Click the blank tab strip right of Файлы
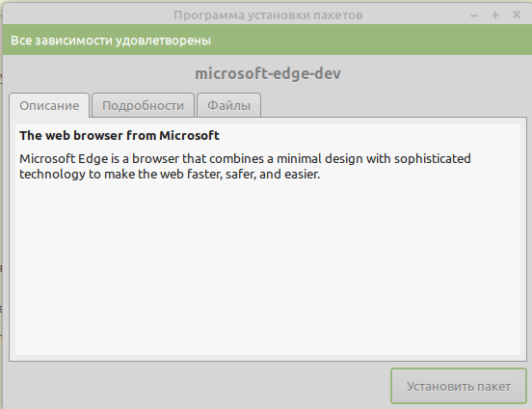 (x=393, y=105)
